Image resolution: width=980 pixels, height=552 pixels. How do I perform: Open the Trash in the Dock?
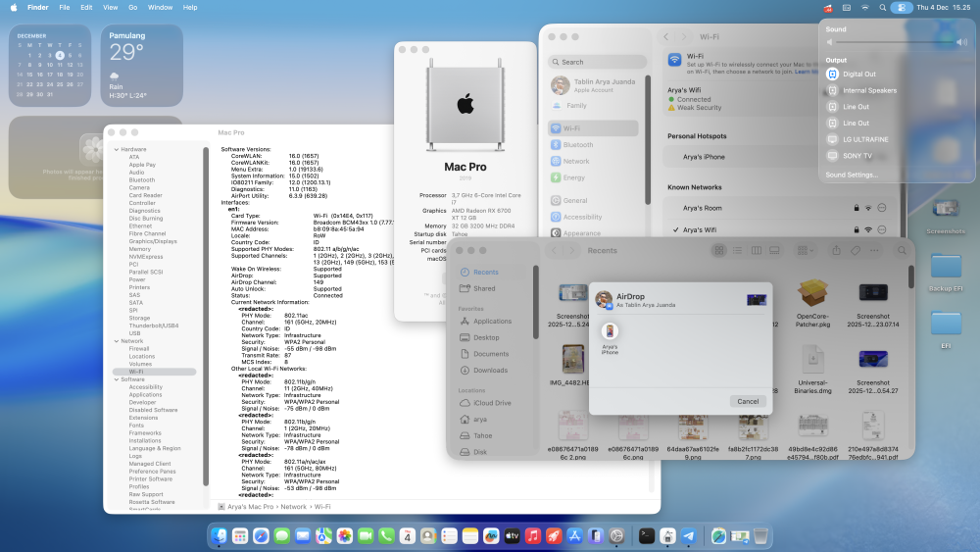[x=760, y=535]
